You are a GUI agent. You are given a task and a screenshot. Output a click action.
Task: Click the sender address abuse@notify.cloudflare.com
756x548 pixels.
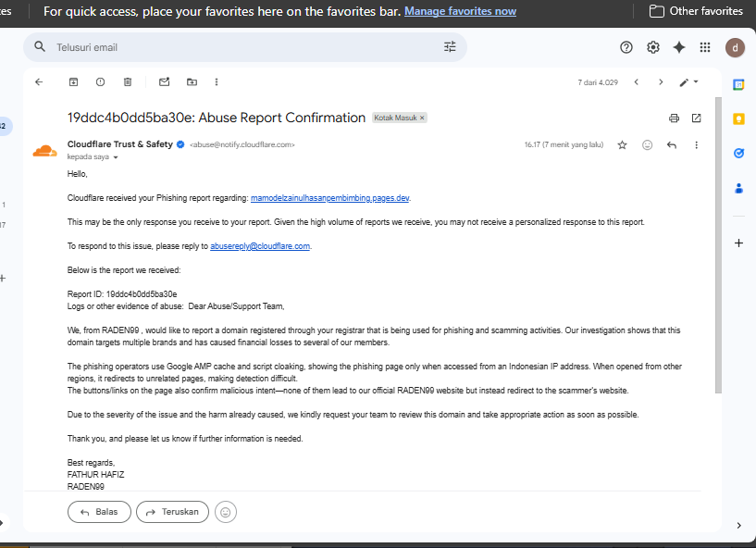(x=242, y=144)
